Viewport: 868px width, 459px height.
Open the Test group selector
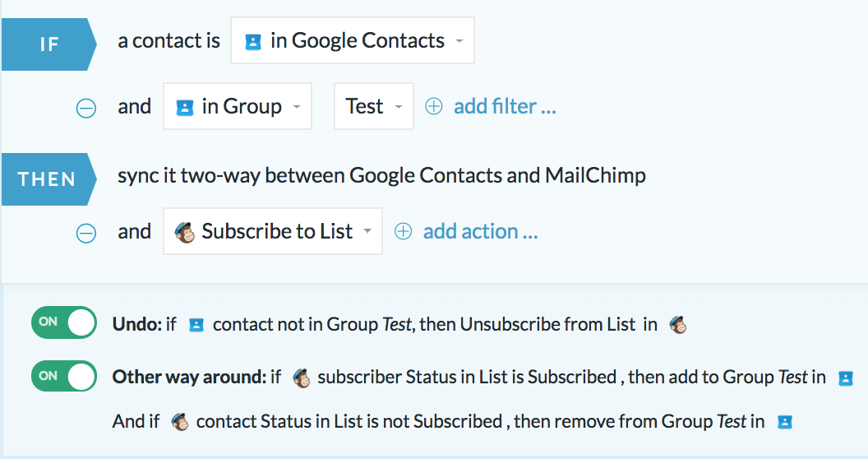tap(374, 106)
